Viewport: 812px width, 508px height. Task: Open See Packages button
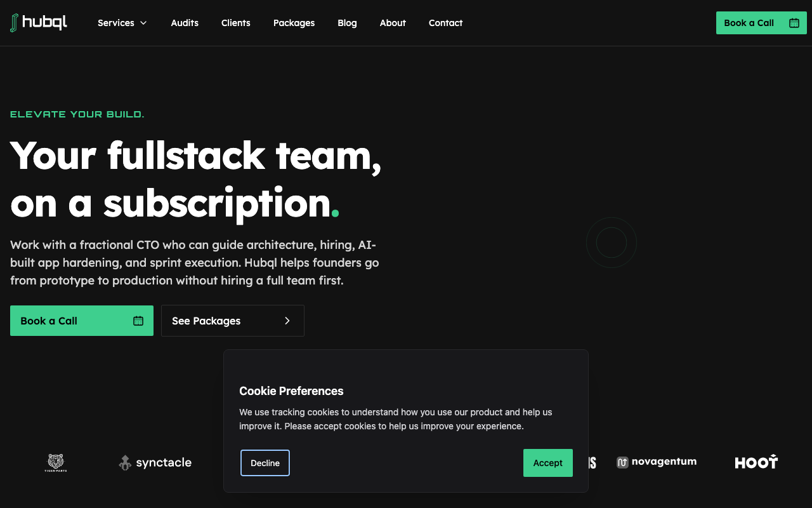tap(233, 321)
